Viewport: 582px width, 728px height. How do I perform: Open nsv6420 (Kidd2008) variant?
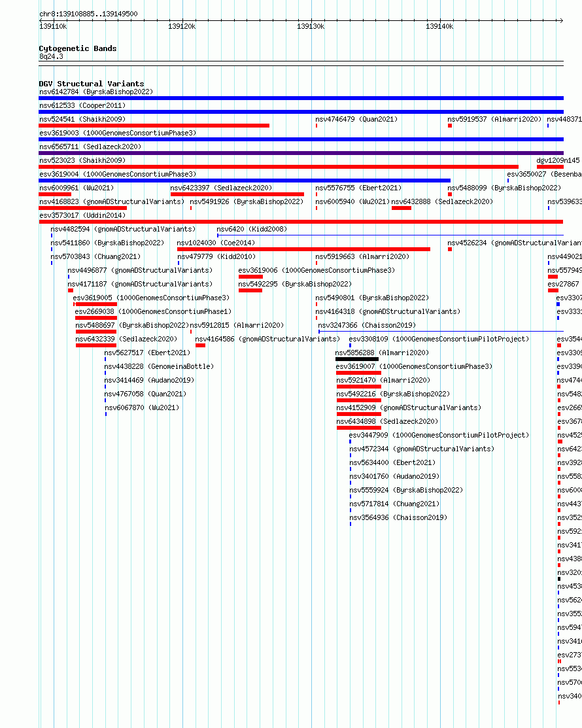[x=252, y=230]
